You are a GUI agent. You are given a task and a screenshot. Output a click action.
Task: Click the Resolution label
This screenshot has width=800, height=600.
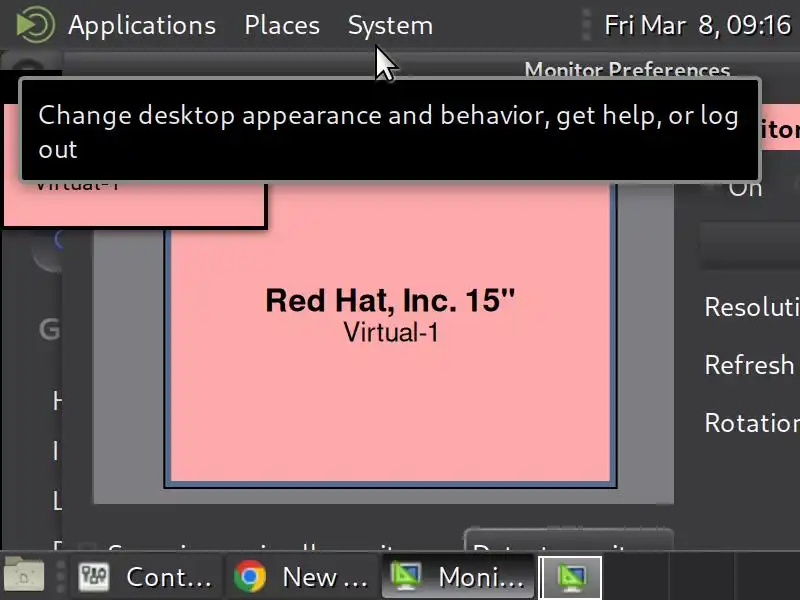point(752,307)
